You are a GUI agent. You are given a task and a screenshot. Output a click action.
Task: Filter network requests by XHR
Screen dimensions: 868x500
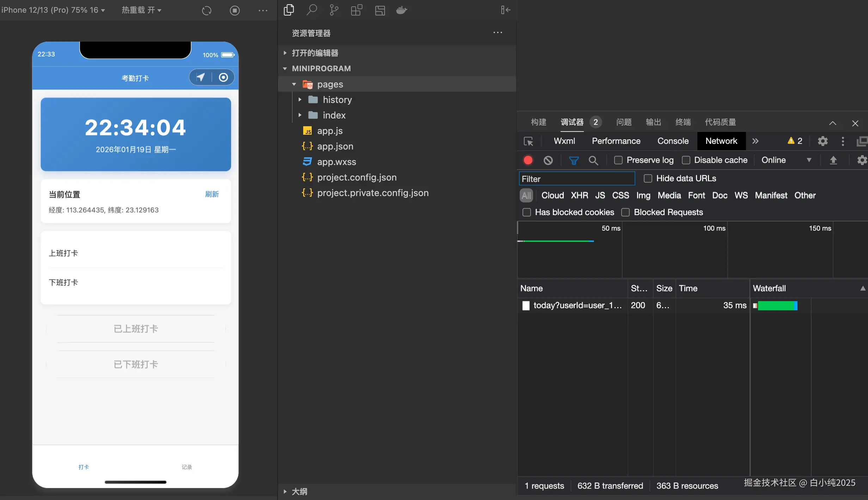click(x=579, y=195)
